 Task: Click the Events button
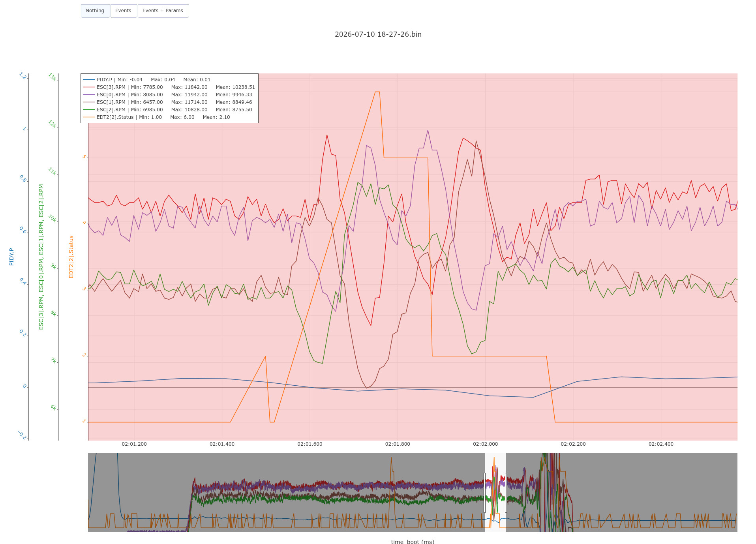coord(124,11)
